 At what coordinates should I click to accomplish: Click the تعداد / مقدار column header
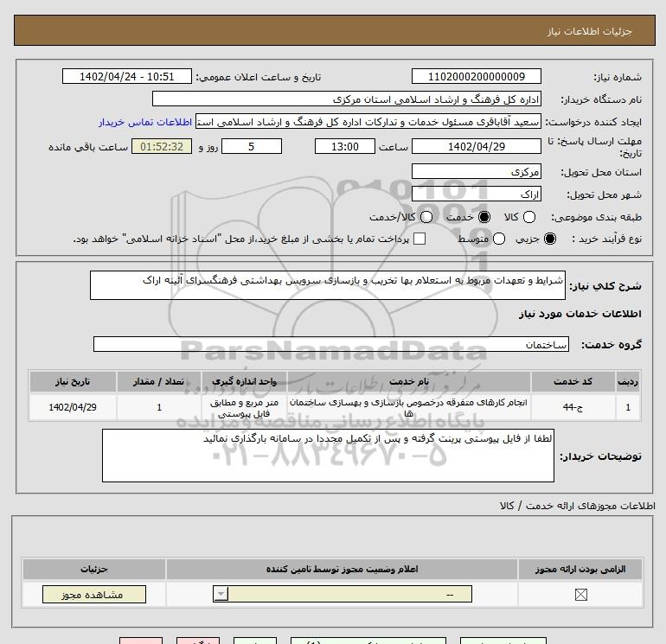(159, 381)
